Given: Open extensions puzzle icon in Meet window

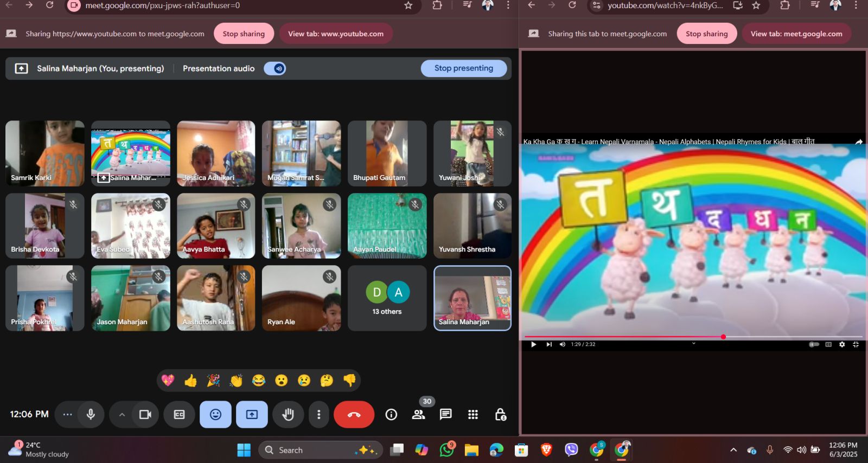Looking at the screenshot, I should coord(437,5).
